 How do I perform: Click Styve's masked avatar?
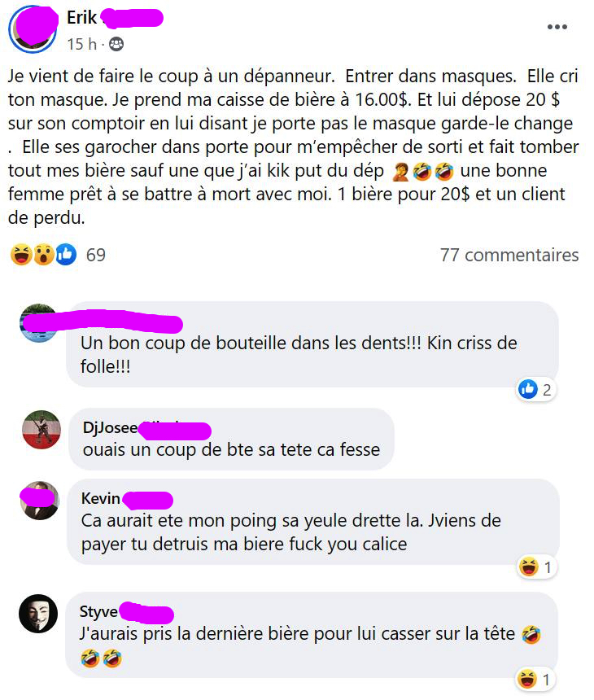click(x=38, y=614)
